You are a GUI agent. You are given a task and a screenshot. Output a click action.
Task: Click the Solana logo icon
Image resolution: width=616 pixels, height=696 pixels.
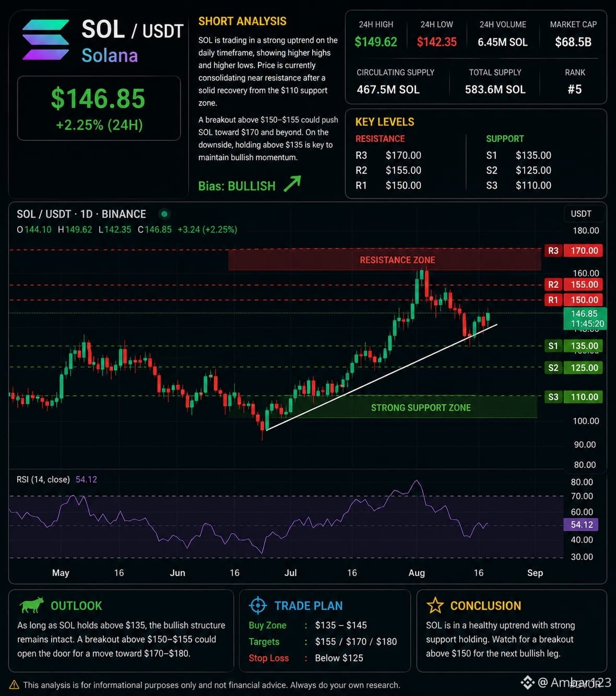46,40
